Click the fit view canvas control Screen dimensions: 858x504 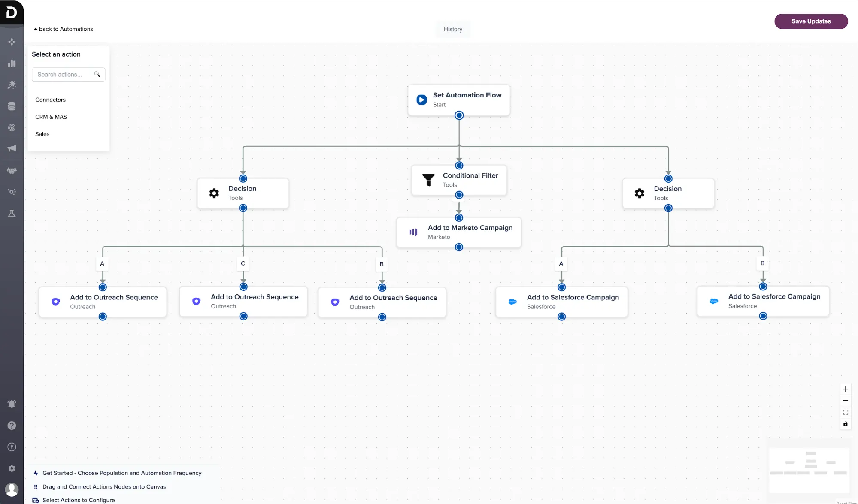tap(845, 412)
